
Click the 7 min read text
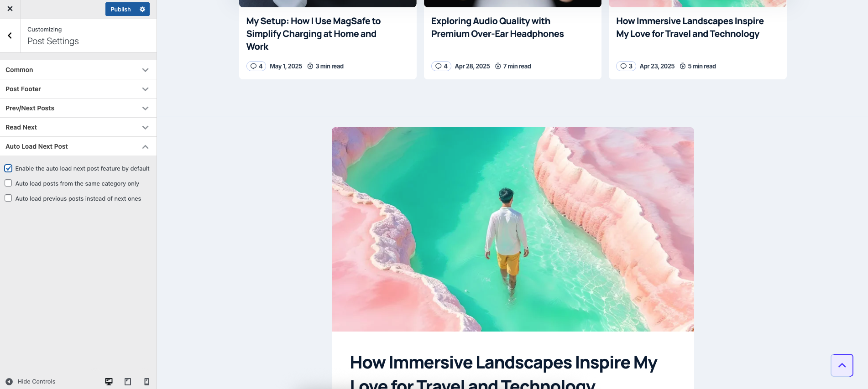pos(517,66)
